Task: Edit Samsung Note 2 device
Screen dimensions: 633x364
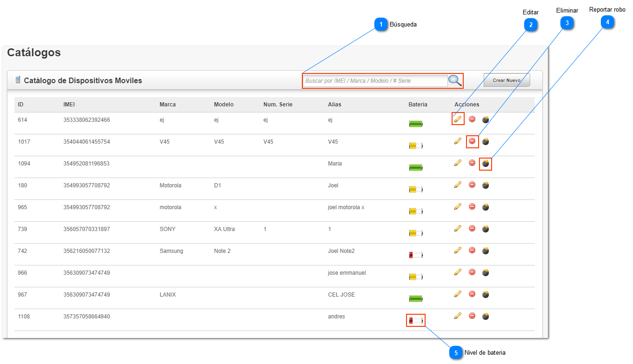Action: click(458, 251)
